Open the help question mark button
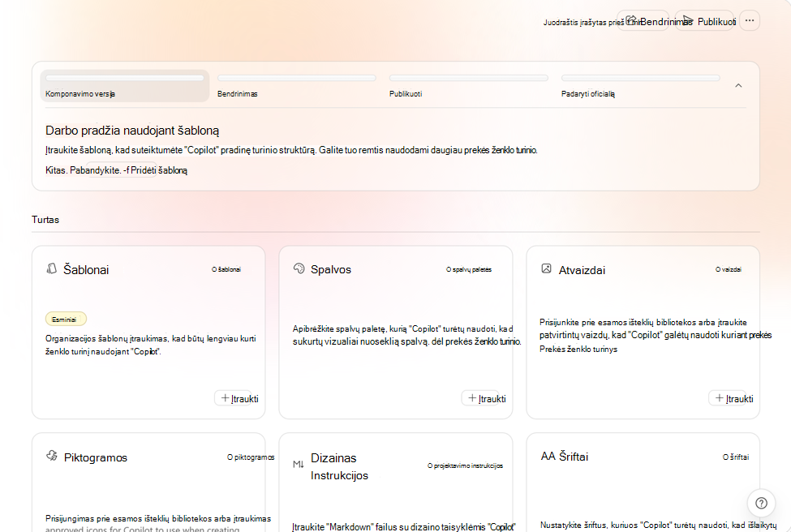The width and height of the screenshot is (791, 532). 761,503
